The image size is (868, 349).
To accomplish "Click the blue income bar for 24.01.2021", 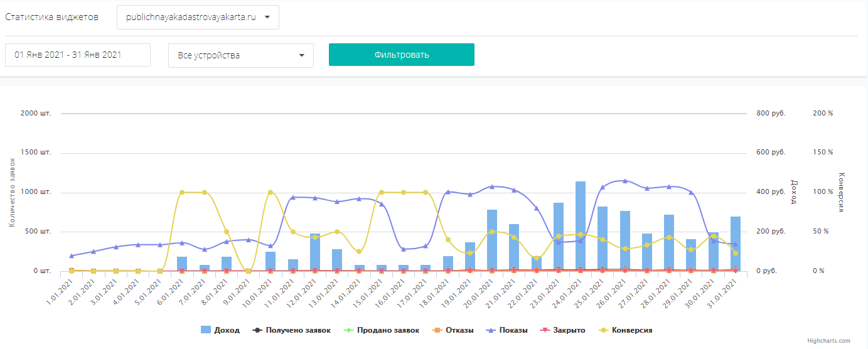I will [x=581, y=226].
